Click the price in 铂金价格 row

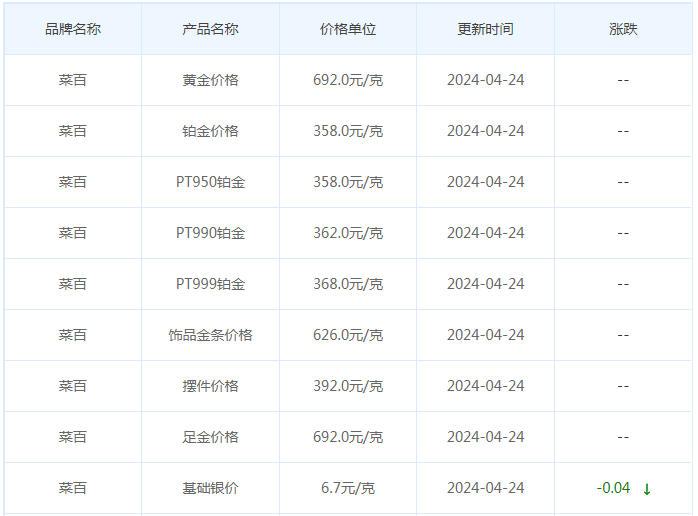(x=348, y=131)
